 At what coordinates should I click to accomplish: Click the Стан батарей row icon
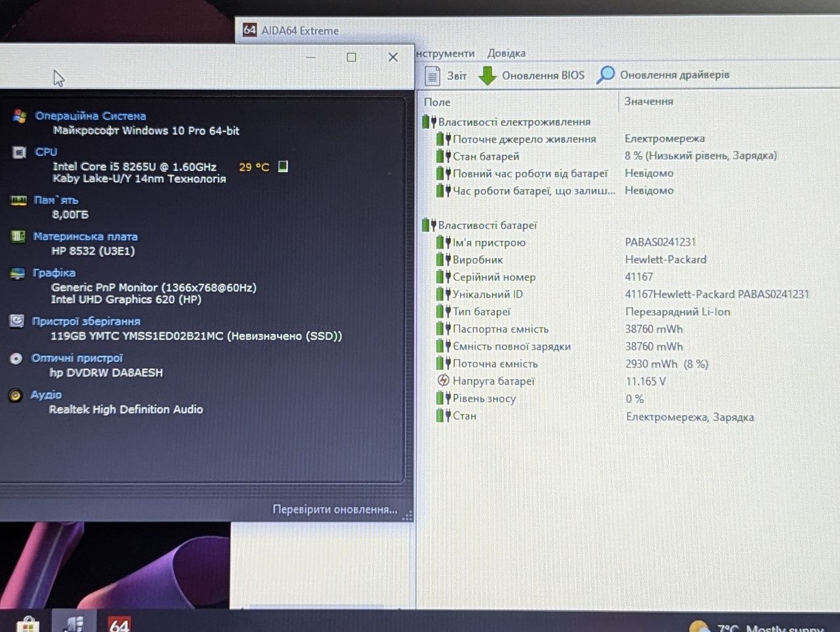coord(444,156)
